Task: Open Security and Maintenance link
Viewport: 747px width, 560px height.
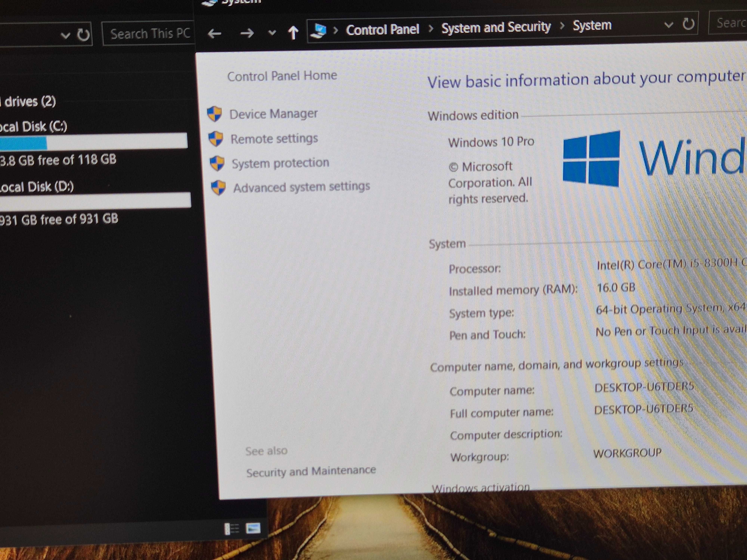Action: click(311, 471)
